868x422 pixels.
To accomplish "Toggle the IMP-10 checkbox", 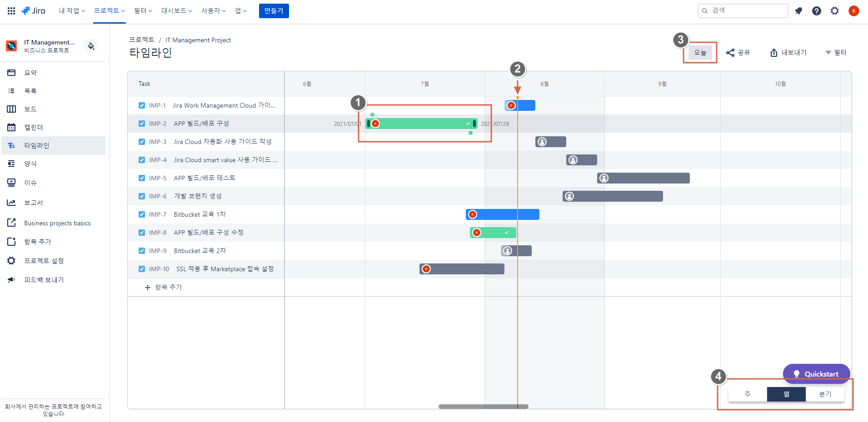I will [x=142, y=269].
